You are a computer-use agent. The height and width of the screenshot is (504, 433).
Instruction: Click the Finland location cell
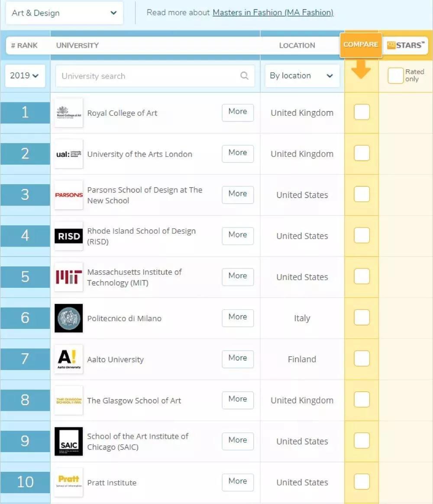302,359
